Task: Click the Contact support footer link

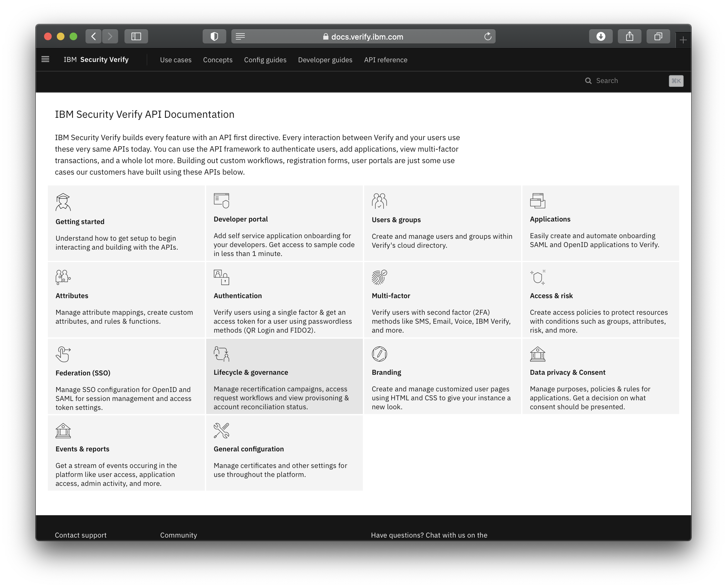Action: 81,535
